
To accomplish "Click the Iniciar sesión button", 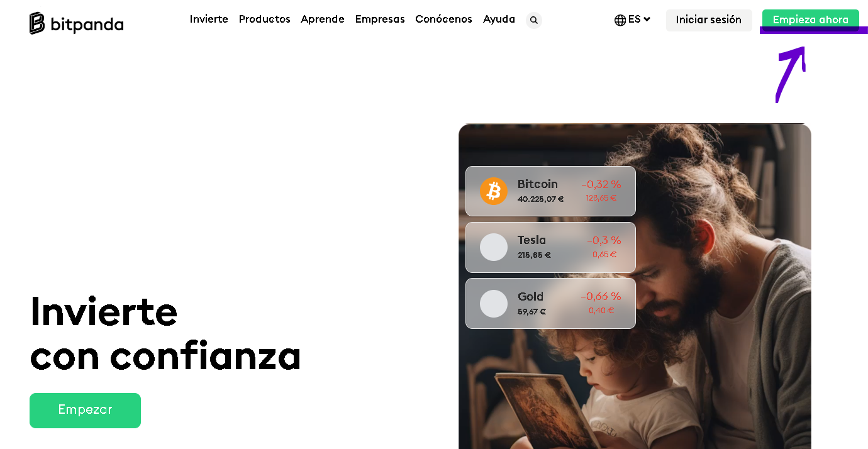I will point(709,20).
